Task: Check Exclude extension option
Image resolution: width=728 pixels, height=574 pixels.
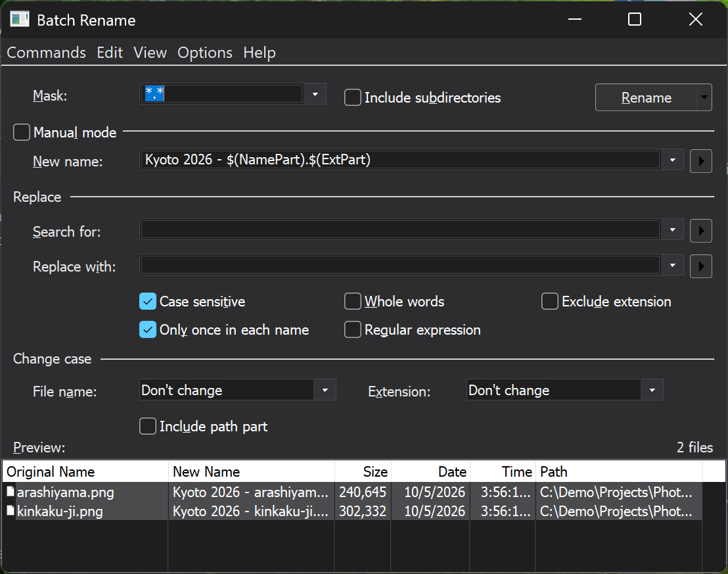Action: tap(550, 301)
